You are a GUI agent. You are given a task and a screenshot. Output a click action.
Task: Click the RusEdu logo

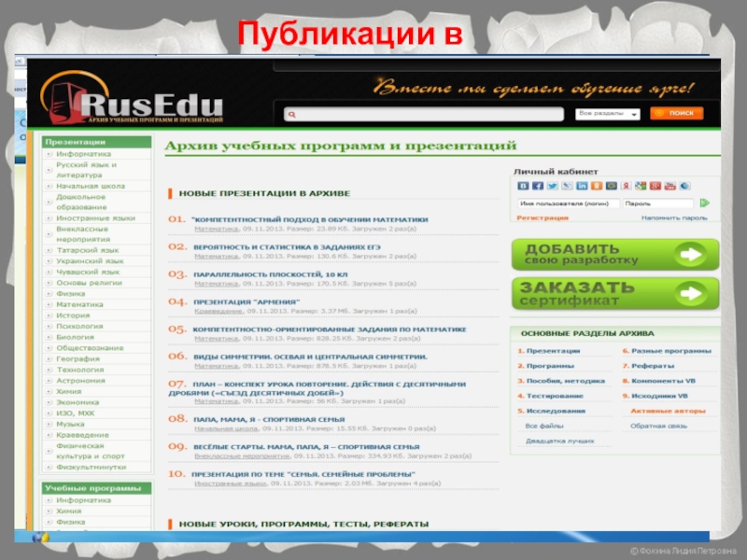point(132,98)
